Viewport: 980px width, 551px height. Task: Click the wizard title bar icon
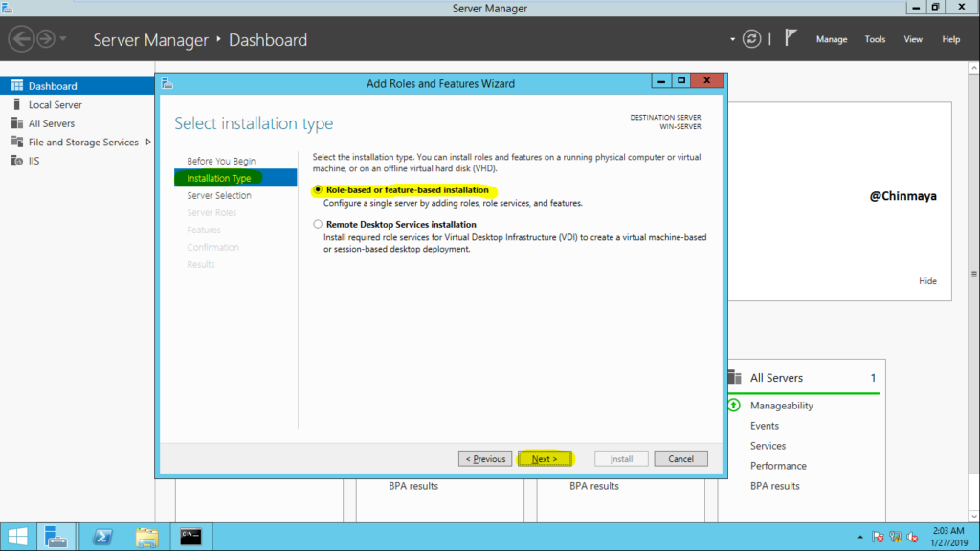pos(167,83)
